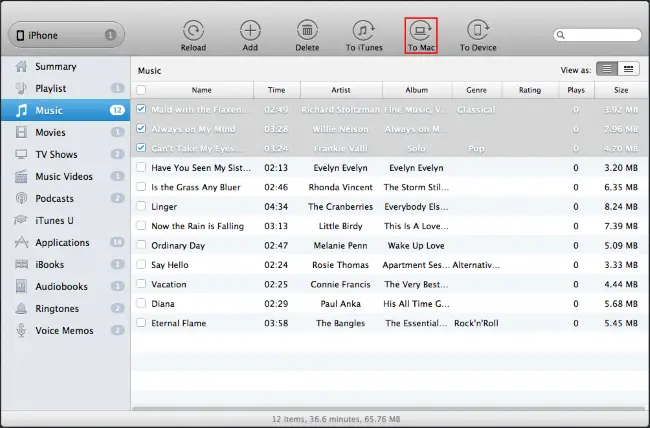The width and height of the screenshot is (650, 428).
Task: Uncheck Always on My Mind song
Action: click(141, 128)
